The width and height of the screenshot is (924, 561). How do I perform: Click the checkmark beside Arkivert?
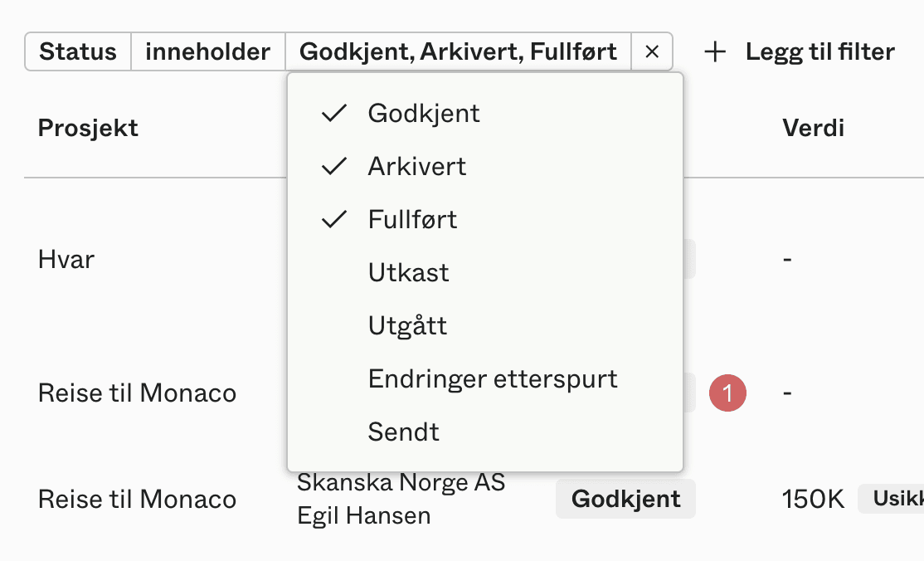[333, 166]
